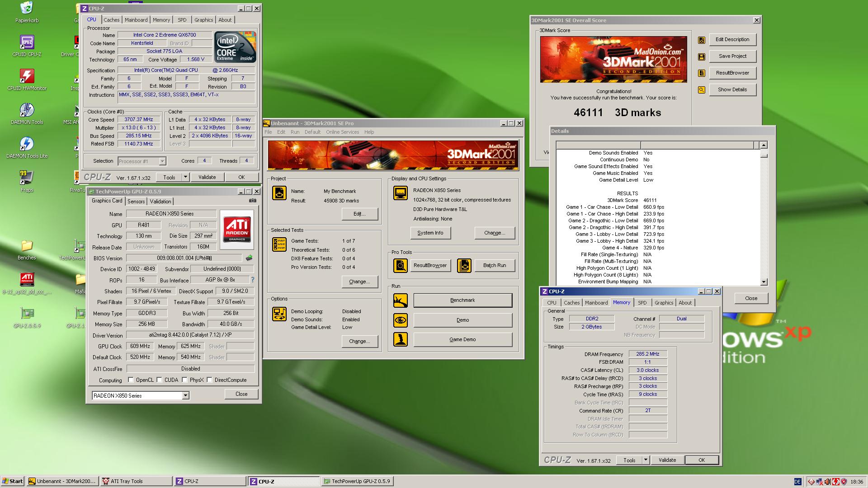Viewport: 868px width, 488px height.
Task: Click the Benchmark run button
Action: pos(462,300)
